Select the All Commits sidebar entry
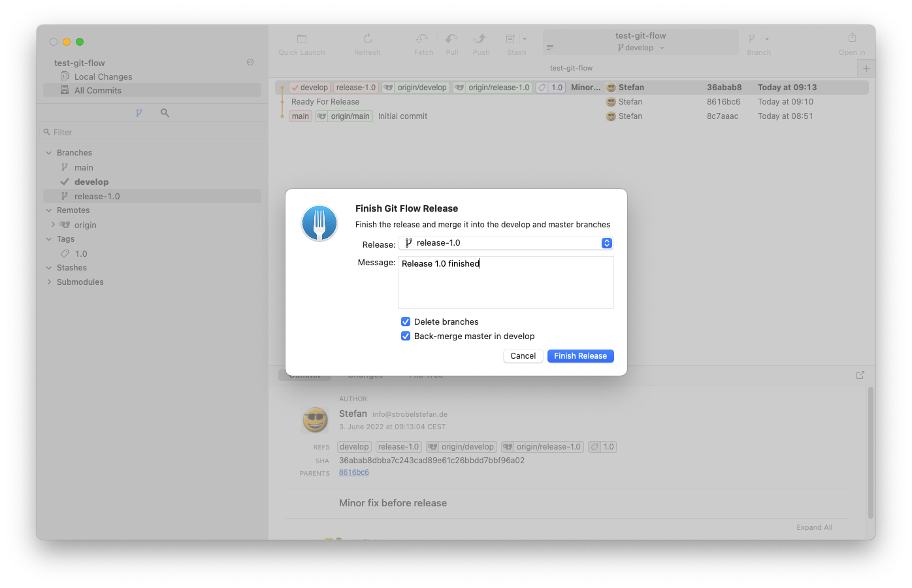This screenshot has width=912, height=588. click(x=97, y=90)
